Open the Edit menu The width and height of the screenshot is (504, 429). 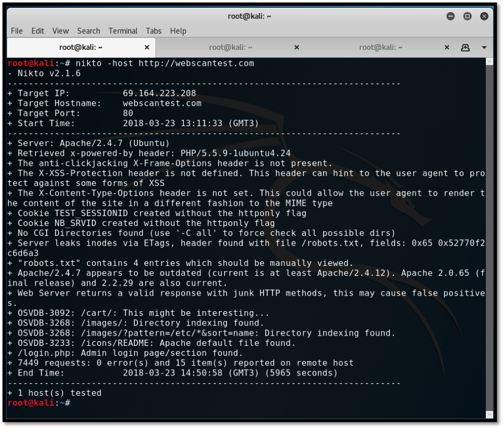(x=38, y=31)
